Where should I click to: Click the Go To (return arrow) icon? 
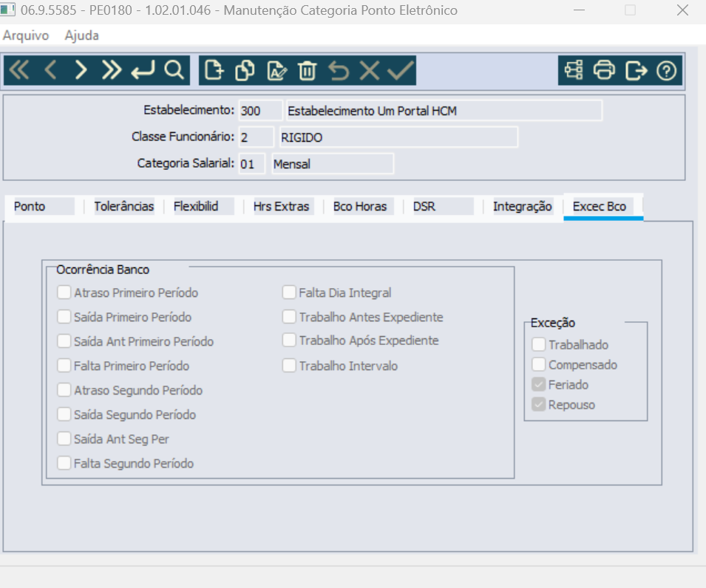143,70
